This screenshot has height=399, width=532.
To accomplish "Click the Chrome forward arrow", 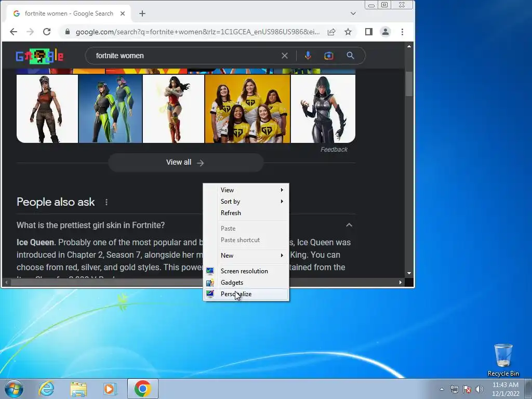I will (x=30, y=32).
